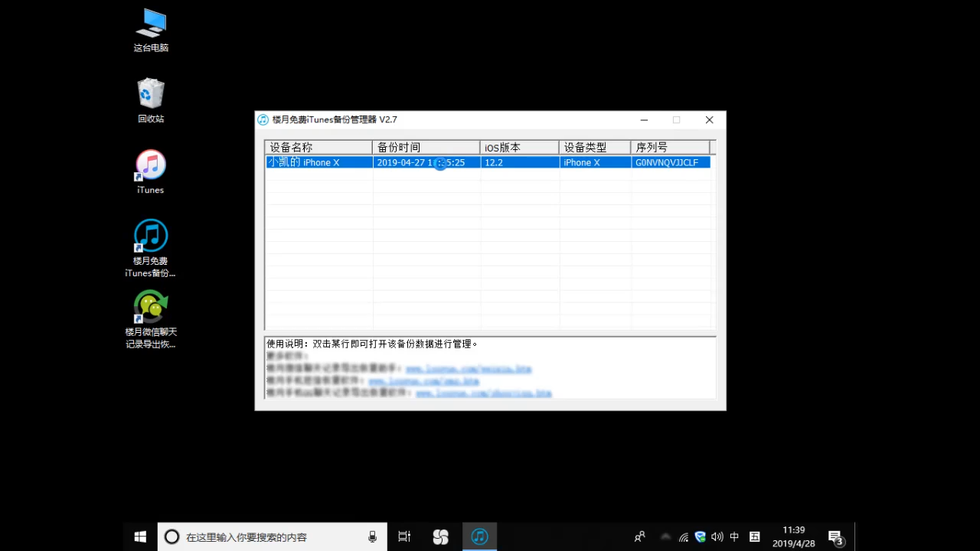The height and width of the screenshot is (551, 980).
Task: Click the 使用说明 instruction text line
Action: tap(372, 344)
